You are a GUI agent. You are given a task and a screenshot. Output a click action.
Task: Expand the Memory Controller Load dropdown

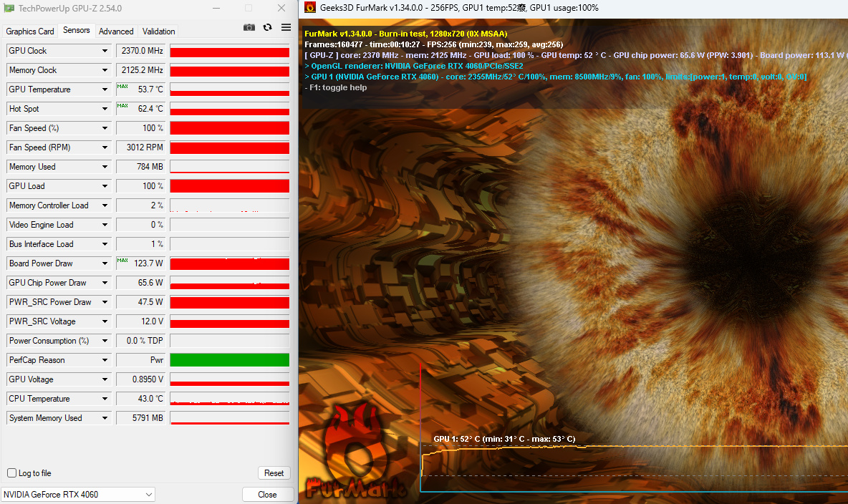point(105,205)
